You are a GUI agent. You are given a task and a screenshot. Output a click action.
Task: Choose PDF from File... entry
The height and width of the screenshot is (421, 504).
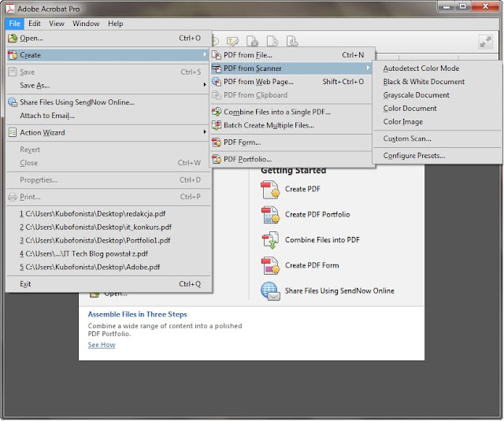point(292,55)
